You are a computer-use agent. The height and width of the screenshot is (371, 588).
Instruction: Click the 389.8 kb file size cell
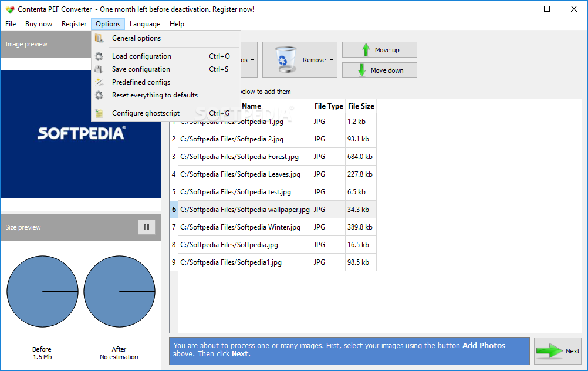tap(360, 227)
